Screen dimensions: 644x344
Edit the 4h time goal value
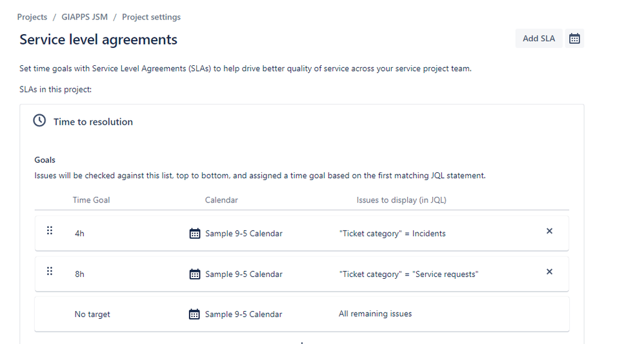click(79, 234)
